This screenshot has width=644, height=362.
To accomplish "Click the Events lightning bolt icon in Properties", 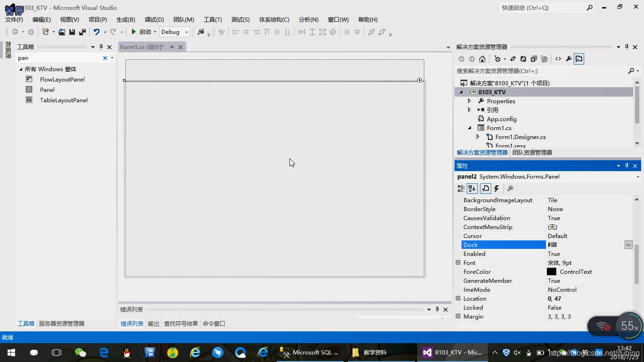I will pos(496,189).
